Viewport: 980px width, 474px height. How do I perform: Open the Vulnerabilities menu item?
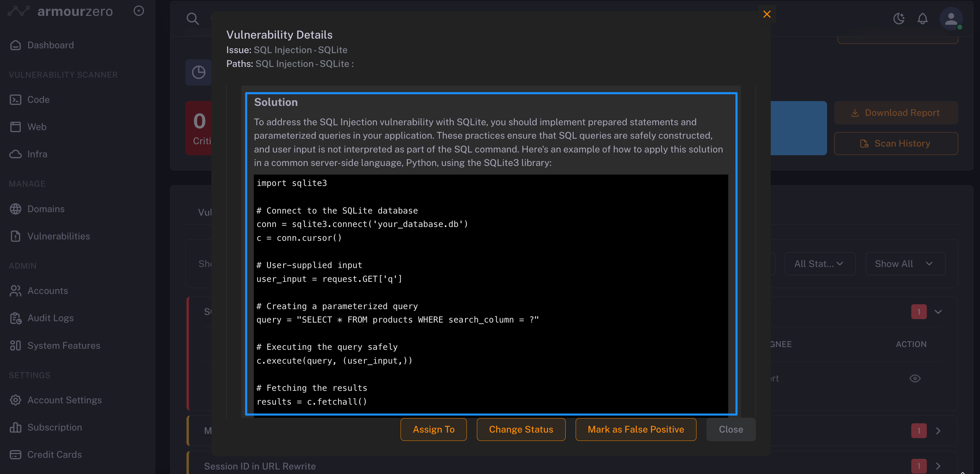coord(59,236)
